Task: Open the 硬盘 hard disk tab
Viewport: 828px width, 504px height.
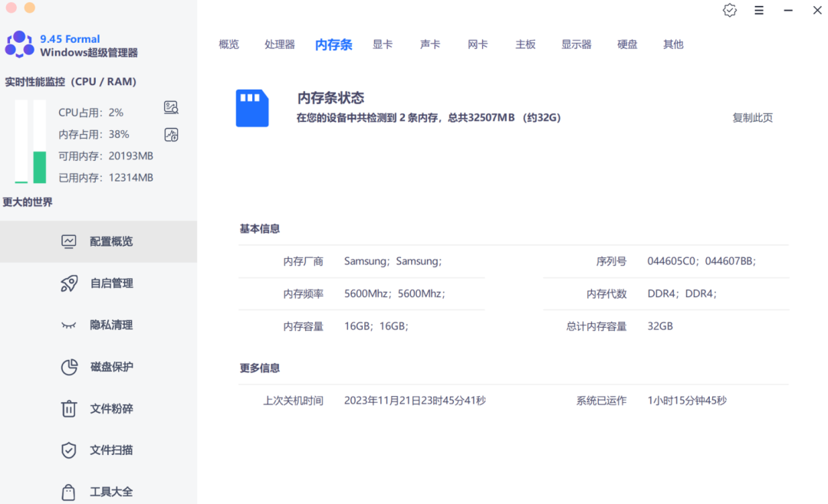Action: click(x=626, y=44)
